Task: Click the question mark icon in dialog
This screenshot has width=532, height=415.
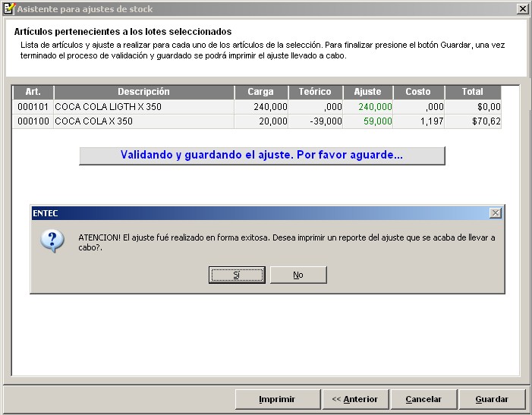Action: 52,241
